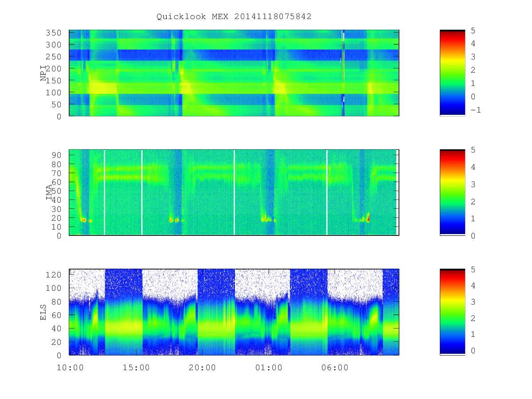The height and width of the screenshot is (399, 532).
Task: Click the 01:00 time axis label
Action: click(269, 368)
